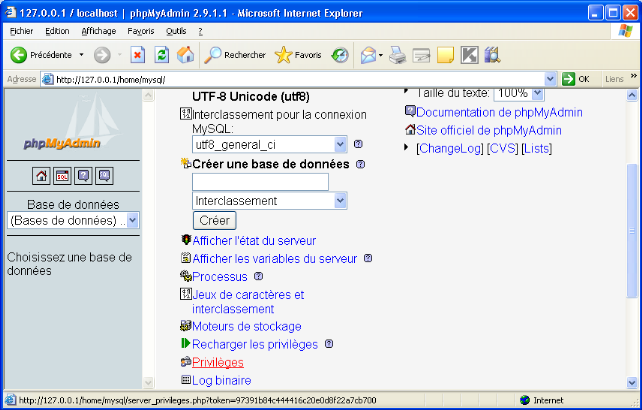Open the mail envelope toolbar icon
This screenshot has width=642, height=410.
(368, 55)
